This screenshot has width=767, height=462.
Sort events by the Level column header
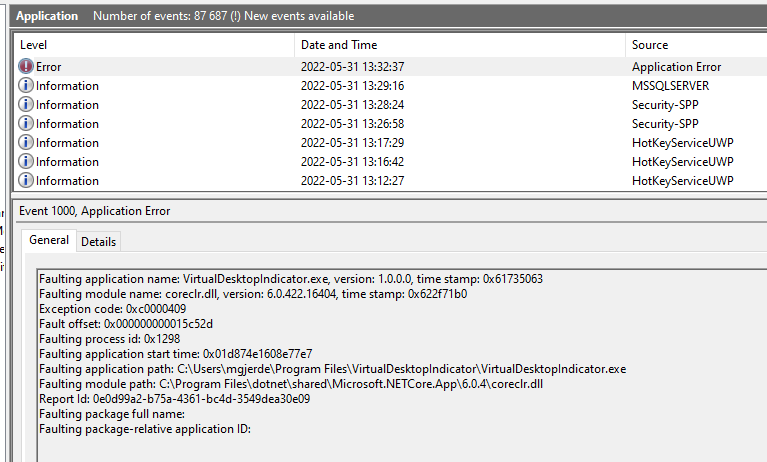click(33, 45)
